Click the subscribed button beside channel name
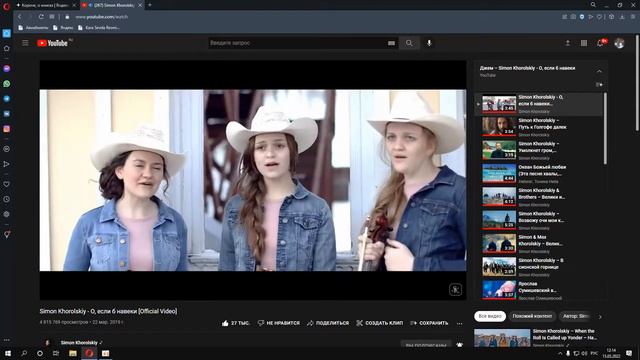Screen dimensions: 640x360 click(426, 345)
